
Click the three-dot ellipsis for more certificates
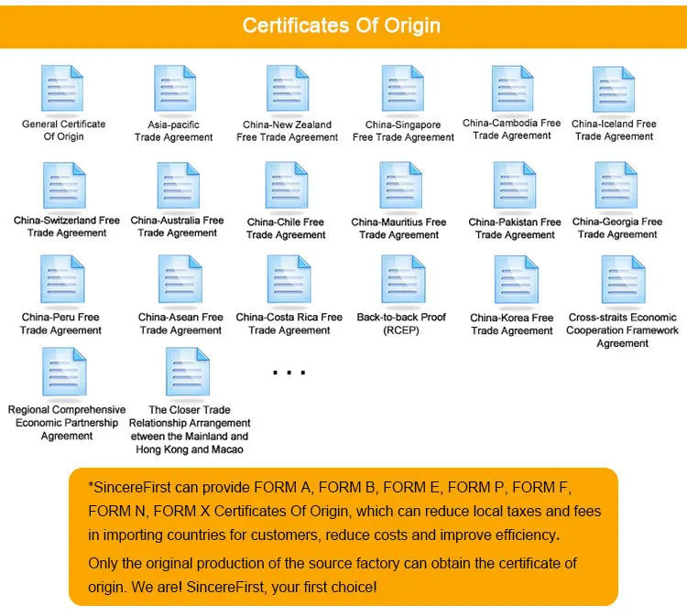pyautogui.click(x=289, y=373)
